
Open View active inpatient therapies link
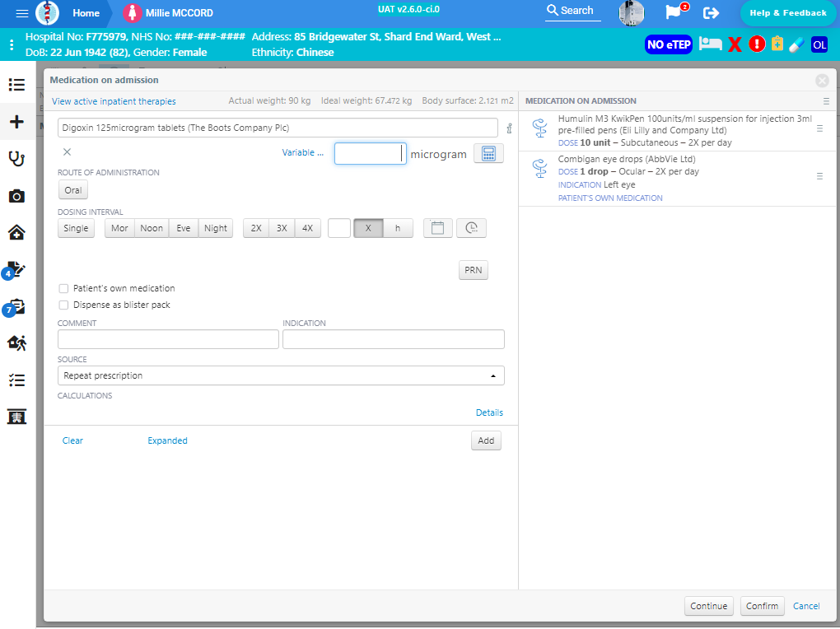pyautogui.click(x=114, y=101)
